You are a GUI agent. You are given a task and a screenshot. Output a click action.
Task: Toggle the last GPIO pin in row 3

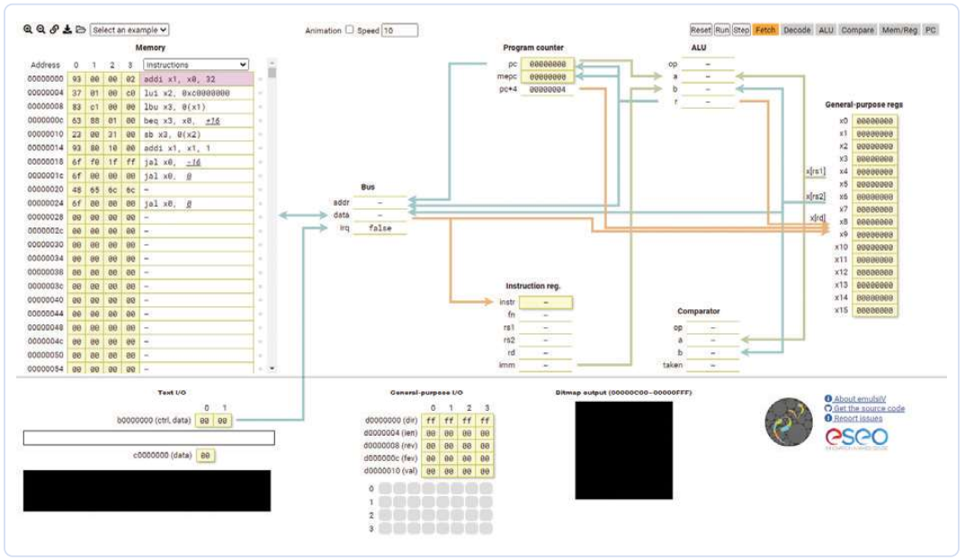pyautogui.click(x=486, y=529)
